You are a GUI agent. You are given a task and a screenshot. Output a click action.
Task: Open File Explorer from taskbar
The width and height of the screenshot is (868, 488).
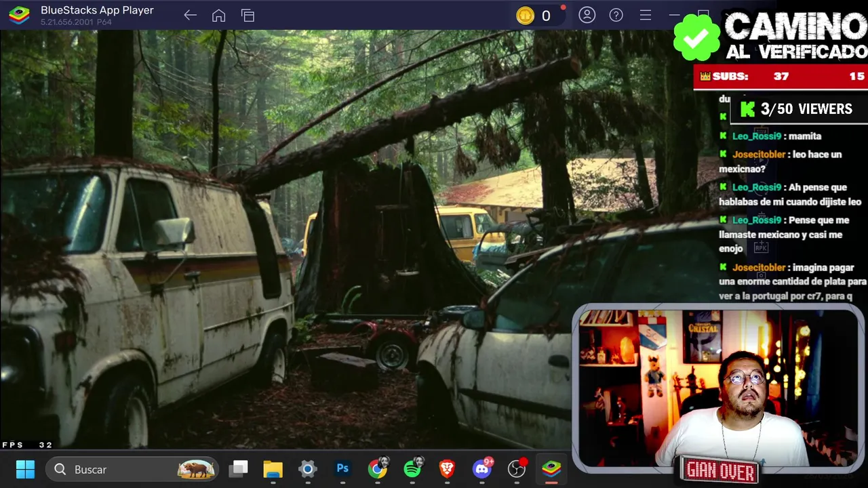tap(273, 469)
